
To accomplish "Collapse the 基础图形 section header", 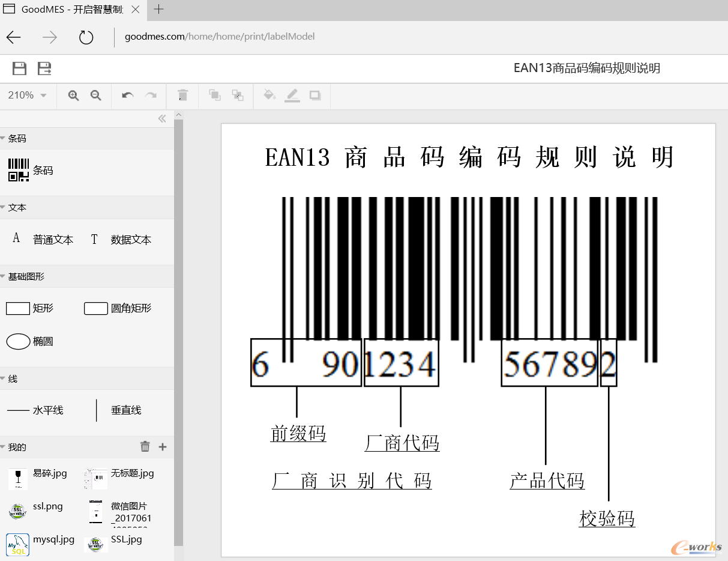I will [x=87, y=276].
